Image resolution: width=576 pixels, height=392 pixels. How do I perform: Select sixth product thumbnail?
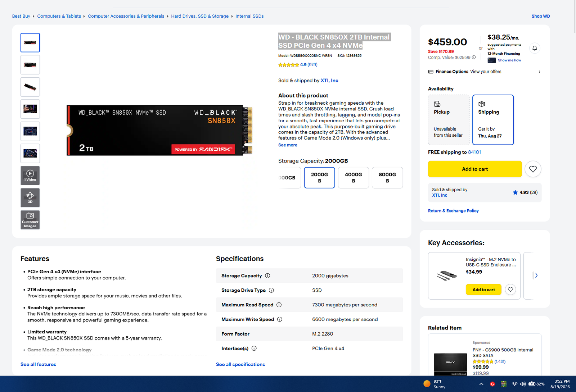(x=30, y=154)
